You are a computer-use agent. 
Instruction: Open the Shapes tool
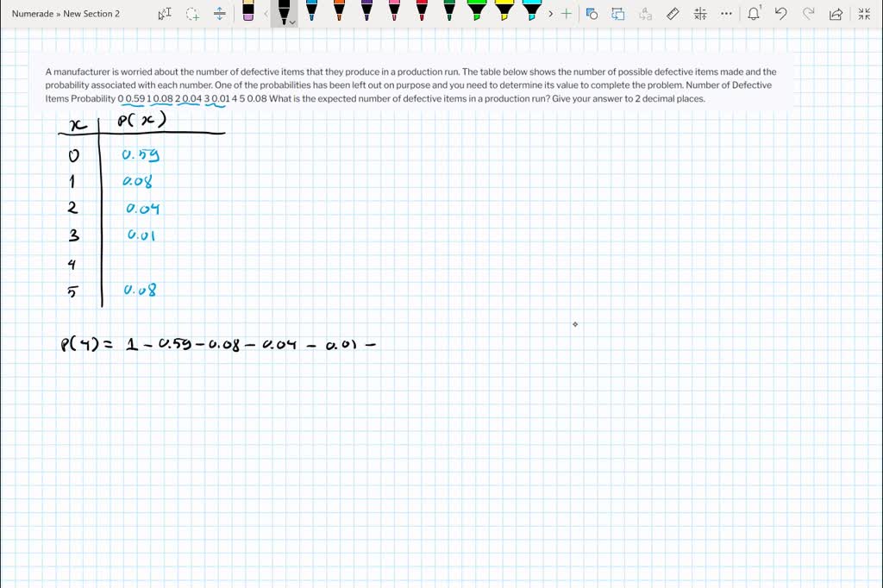click(592, 14)
